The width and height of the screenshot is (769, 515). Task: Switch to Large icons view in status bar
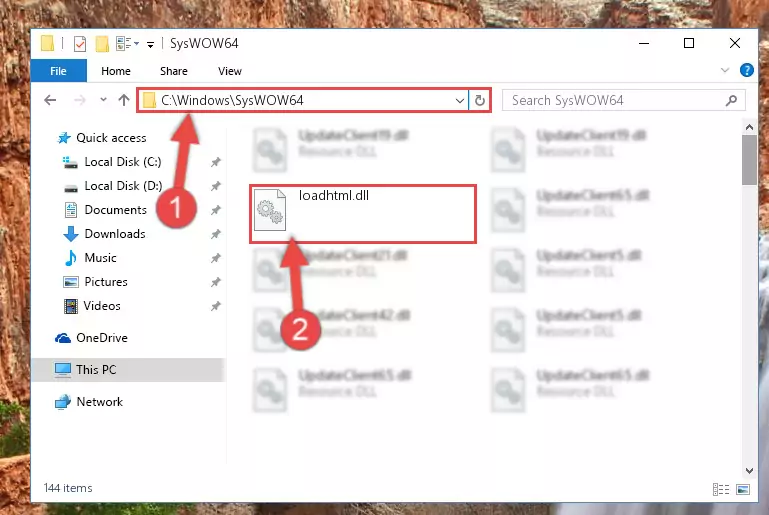[743, 489]
